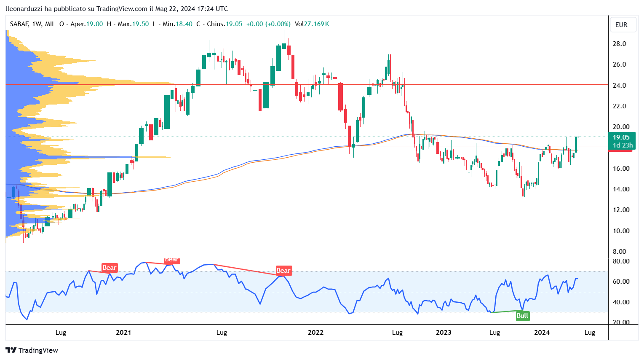Click the 16.0 price axis label
Viewport: 644px width, 360px height.
621,169
